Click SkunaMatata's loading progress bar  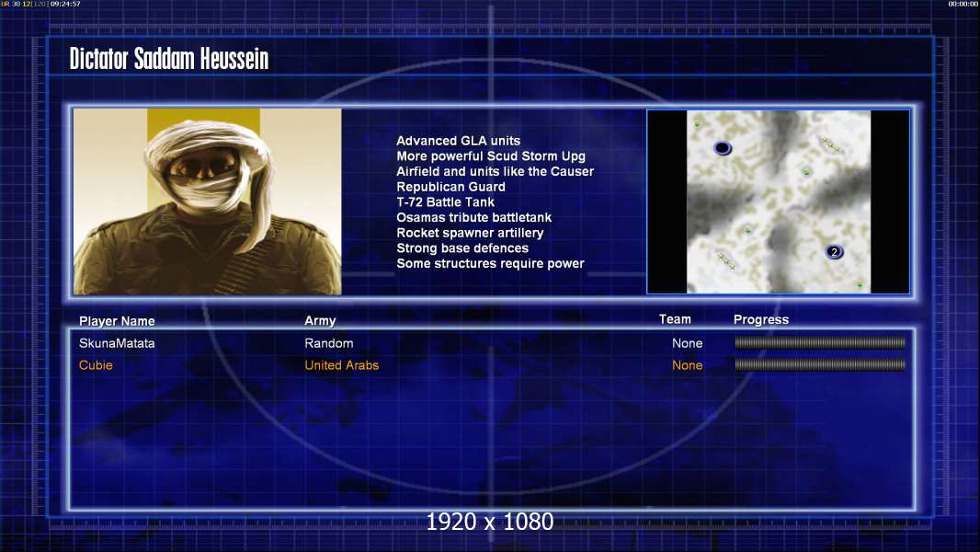click(820, 342)
